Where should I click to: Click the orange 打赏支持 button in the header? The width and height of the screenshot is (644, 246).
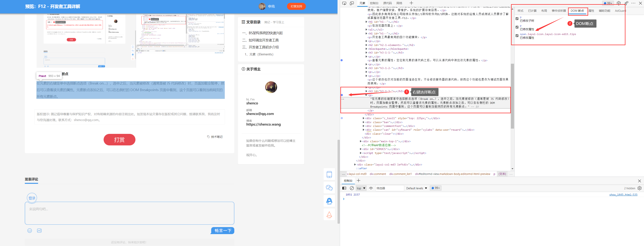pyautogui.click(x=296, y=6)
